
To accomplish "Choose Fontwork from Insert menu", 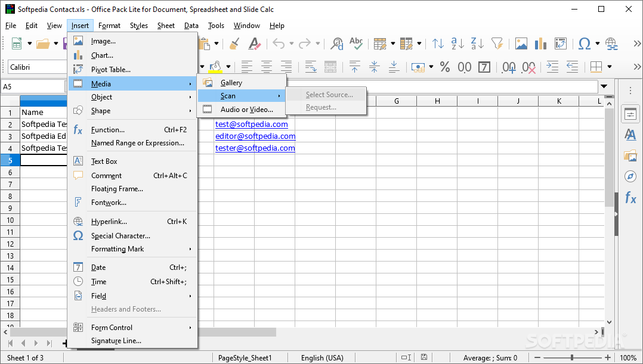I will tap(132, 203).
